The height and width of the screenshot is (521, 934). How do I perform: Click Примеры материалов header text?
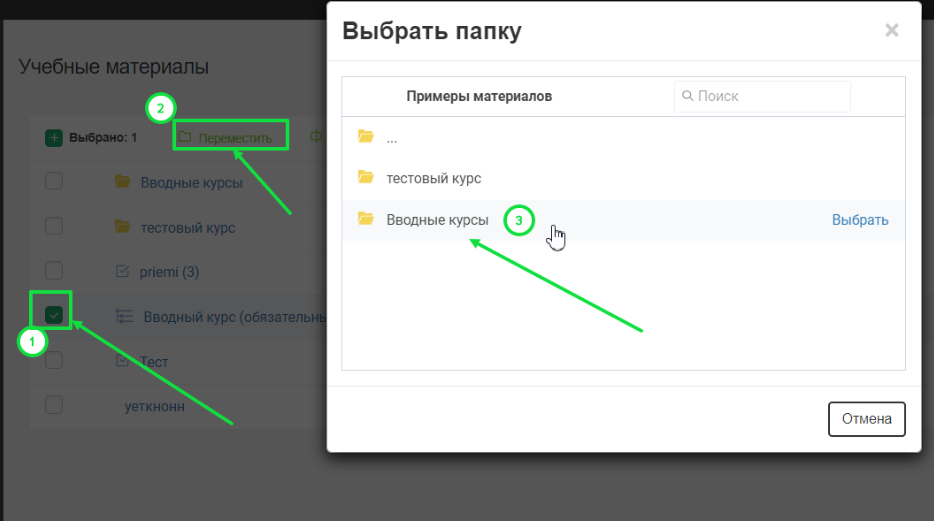(x=479, y=96)
